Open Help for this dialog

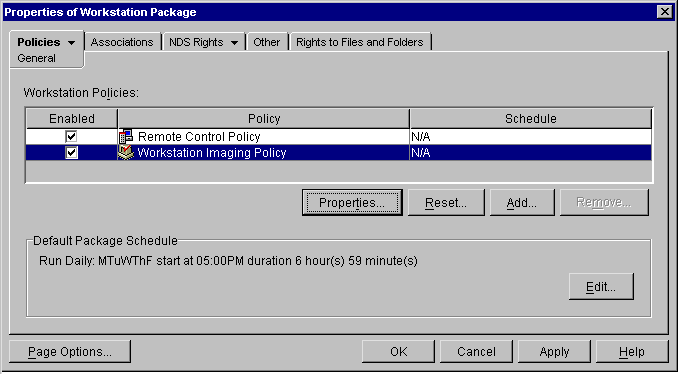pyautogui.click(x=632, y=352)
